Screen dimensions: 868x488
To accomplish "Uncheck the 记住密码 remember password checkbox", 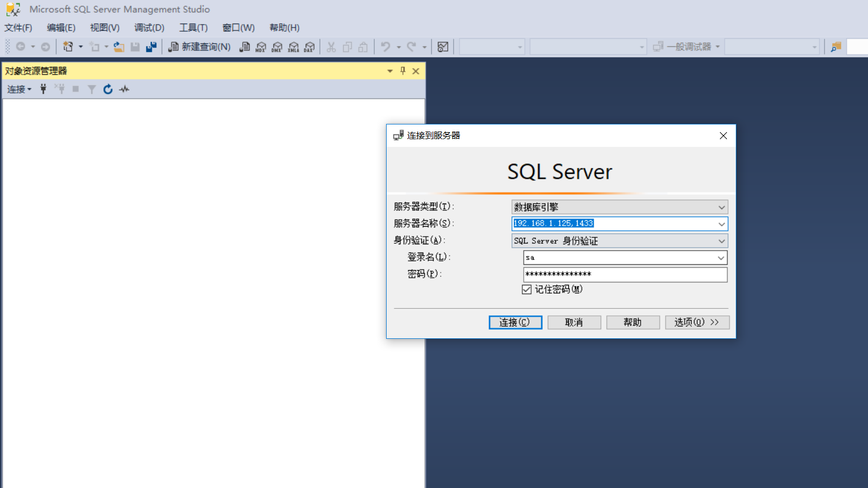I will point(527,289).
